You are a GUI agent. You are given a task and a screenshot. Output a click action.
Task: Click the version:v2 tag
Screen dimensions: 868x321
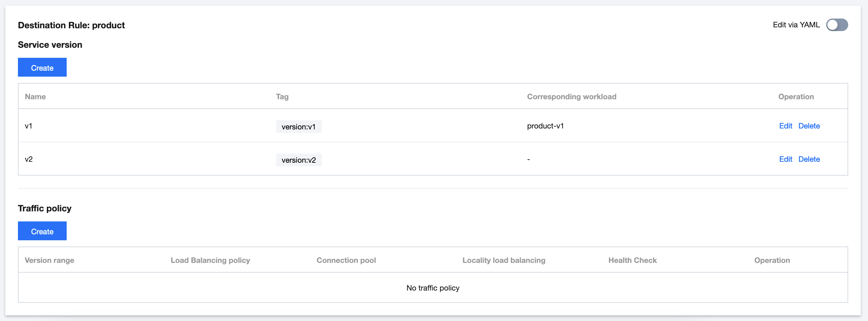(298, 160)
